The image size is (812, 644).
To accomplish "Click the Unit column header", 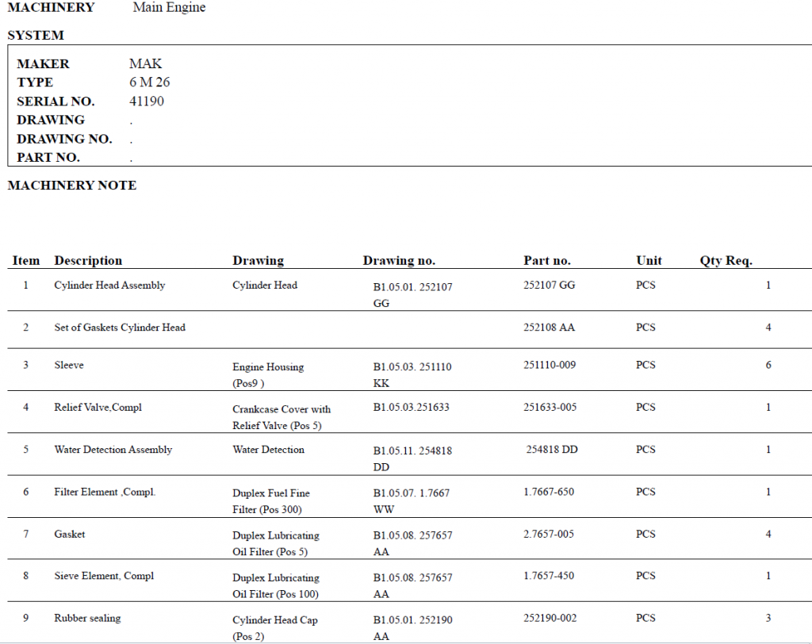I will (x=649, y=261).
